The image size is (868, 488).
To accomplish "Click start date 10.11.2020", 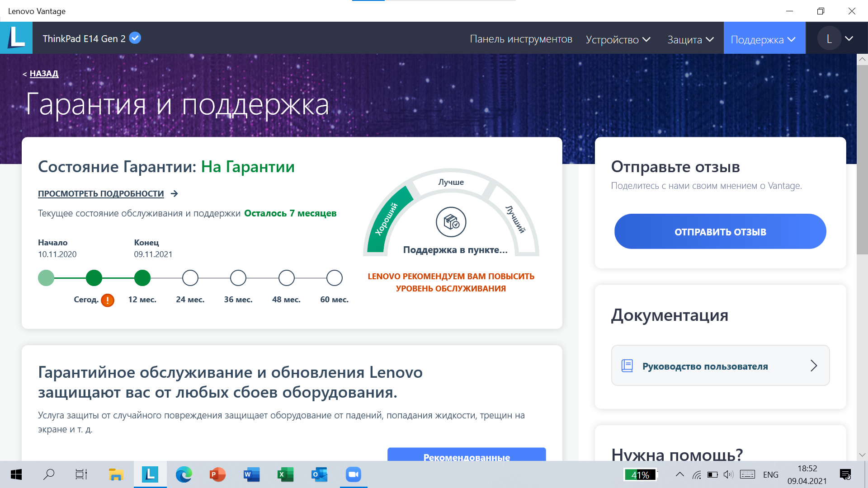I will [57, 254].
